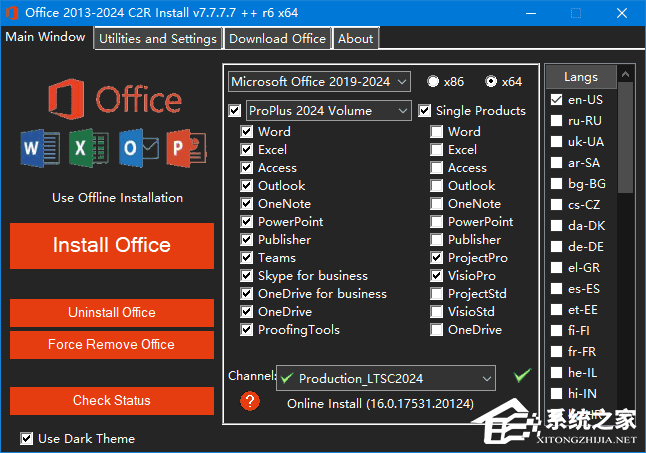Click the Uninstall Office button
Image resolution: width=646 pixels, height=453 pixels.
click(x=112, y=313)
